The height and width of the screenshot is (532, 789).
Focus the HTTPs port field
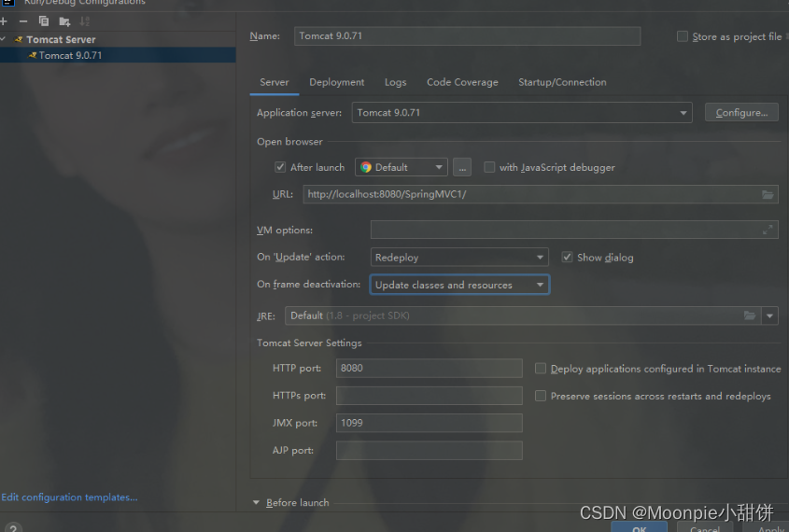430,396
